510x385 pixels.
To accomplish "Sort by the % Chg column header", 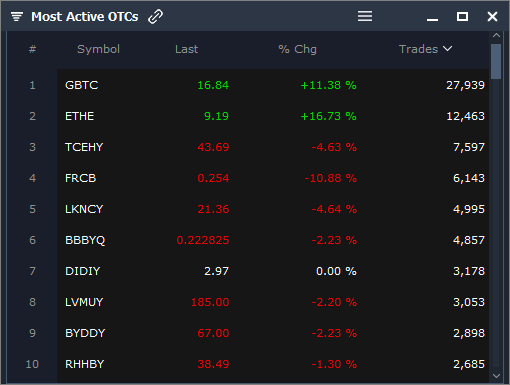I will (x=297, y=49).
